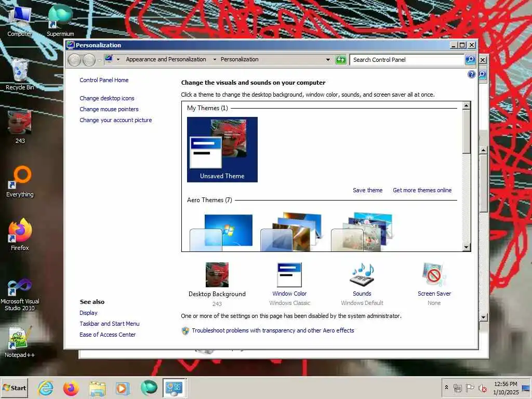This screenshot has width=532, height=399.
Task: Click scroll up arrow in background window
Action: tap(484, 150)
